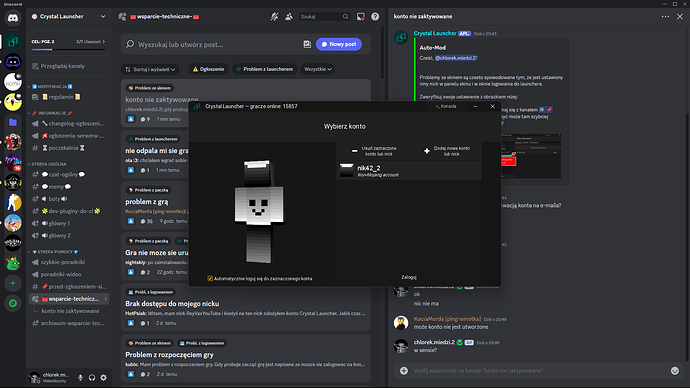Open the blue folder server group

[13, 122]
